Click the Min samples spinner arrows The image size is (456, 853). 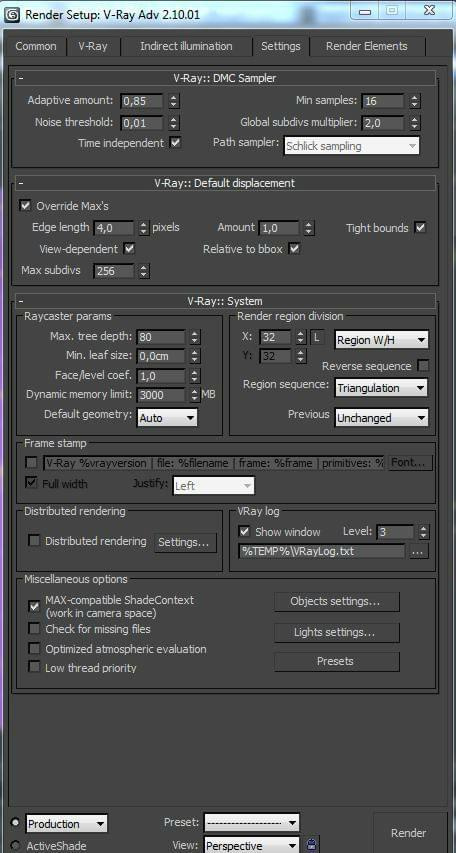[x=415, y=101]
